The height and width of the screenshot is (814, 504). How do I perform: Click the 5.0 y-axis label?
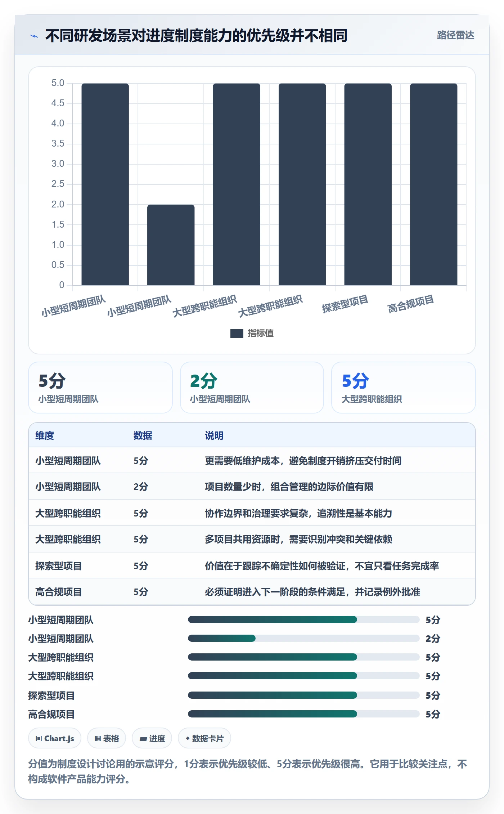coord(58,83)
